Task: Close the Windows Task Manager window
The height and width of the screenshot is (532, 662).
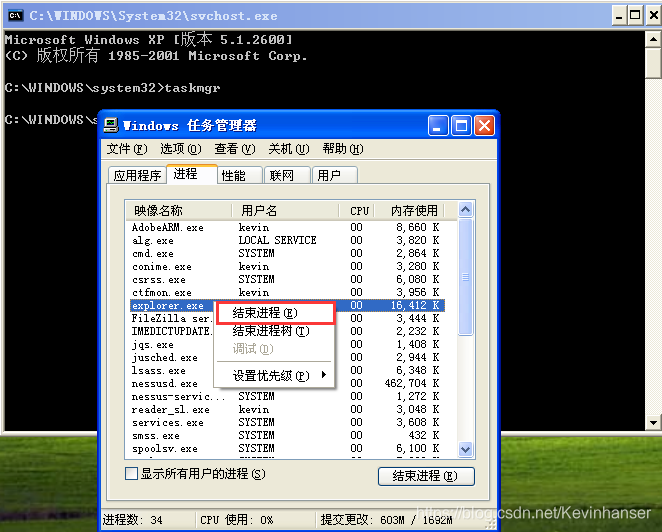Action: 484,126
